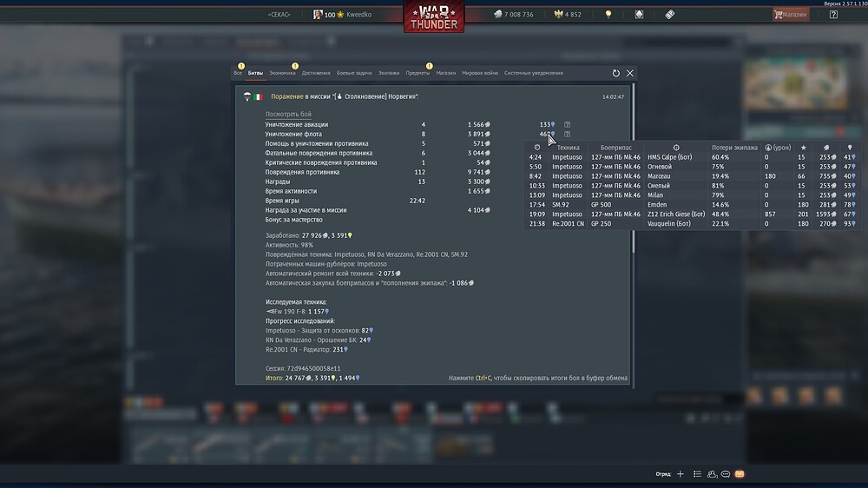Image resolution: width=868 pixels, height=488 pixels.
Task: Open the chat bubble icon in bottom bar
Action: click(725, 474)
